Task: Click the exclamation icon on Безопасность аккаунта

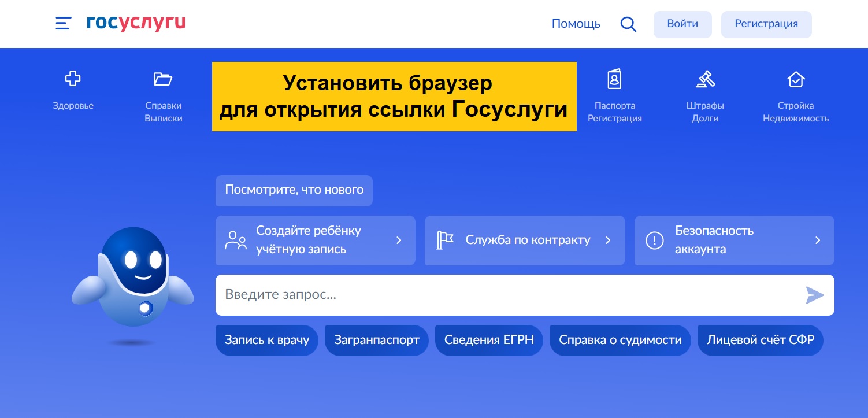Action: click(x=654, y=241)
